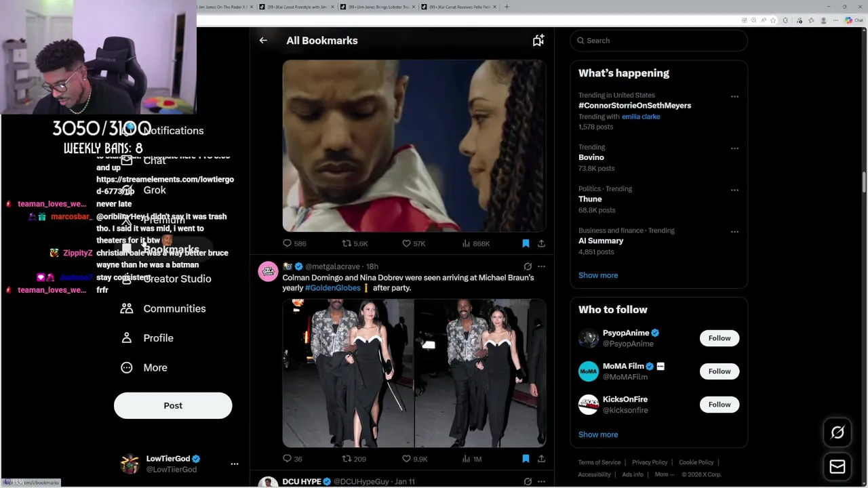Go back with the All Bookmarks arrow
868x488 pixels.
tap(263, 41)
